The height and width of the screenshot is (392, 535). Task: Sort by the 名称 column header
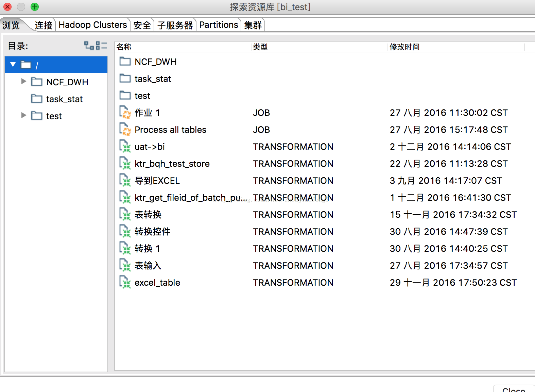tap(183, 47)
